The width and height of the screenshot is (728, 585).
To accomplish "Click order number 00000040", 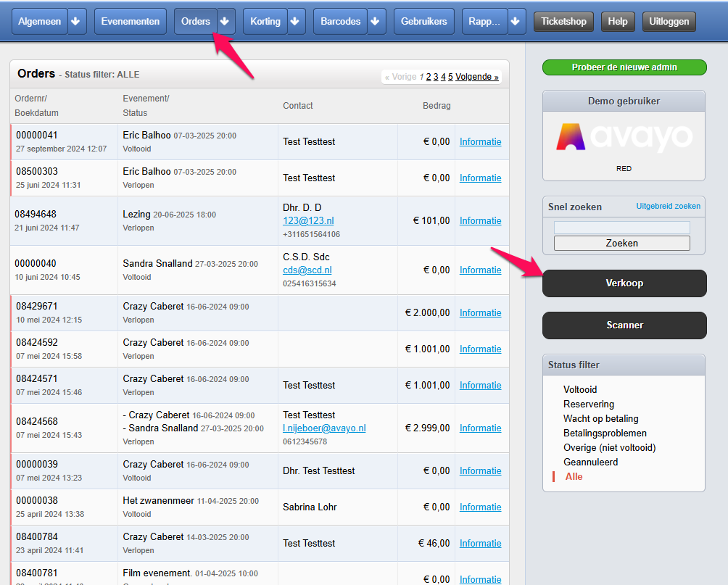I will pos(36,263).
